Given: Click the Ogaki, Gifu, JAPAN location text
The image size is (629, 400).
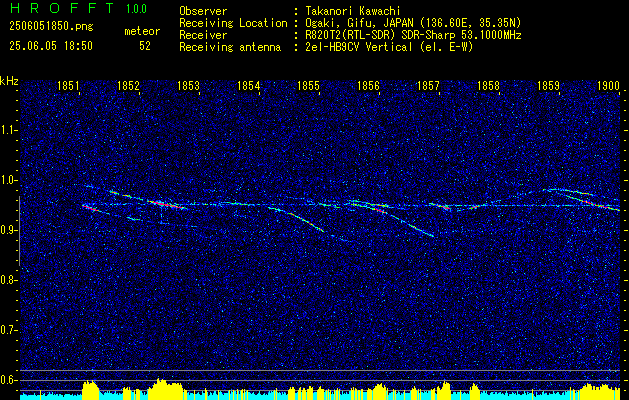Looking at the screenshot, I should tap(413, 23).
